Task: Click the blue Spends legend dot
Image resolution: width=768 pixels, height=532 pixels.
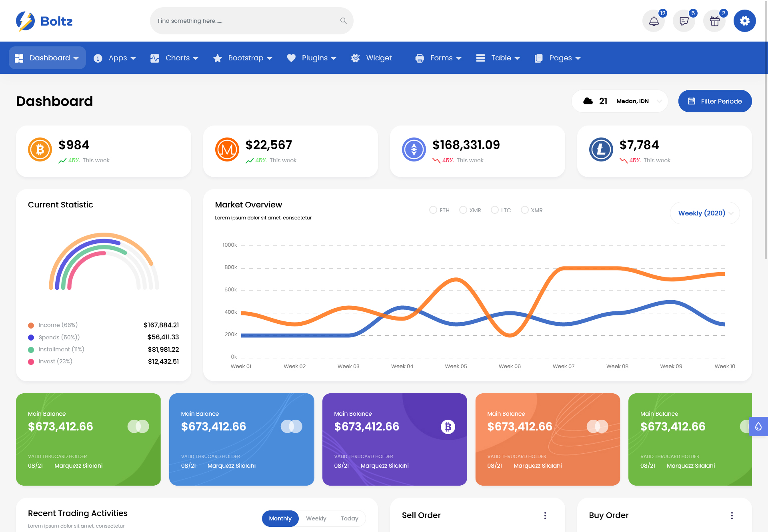Action: (31, 337)
